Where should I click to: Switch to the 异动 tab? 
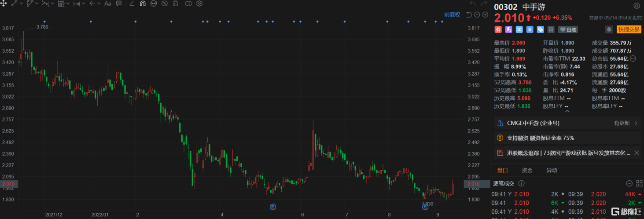coord(552,170)
